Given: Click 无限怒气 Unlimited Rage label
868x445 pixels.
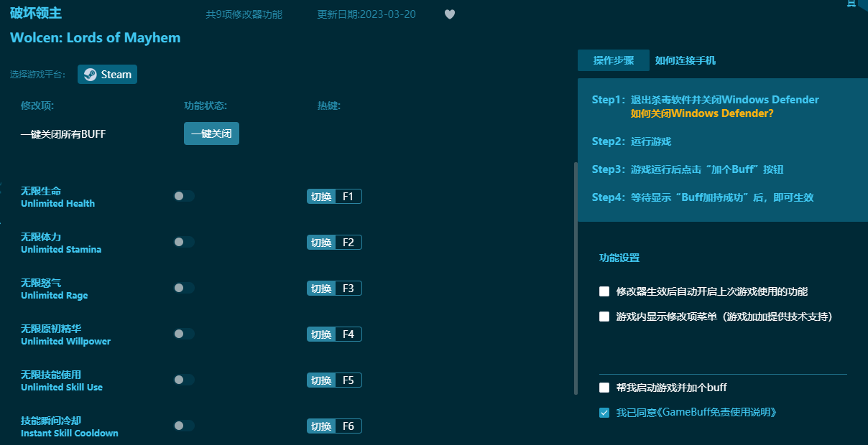Looking at the screenshot, I should point(54,289).
